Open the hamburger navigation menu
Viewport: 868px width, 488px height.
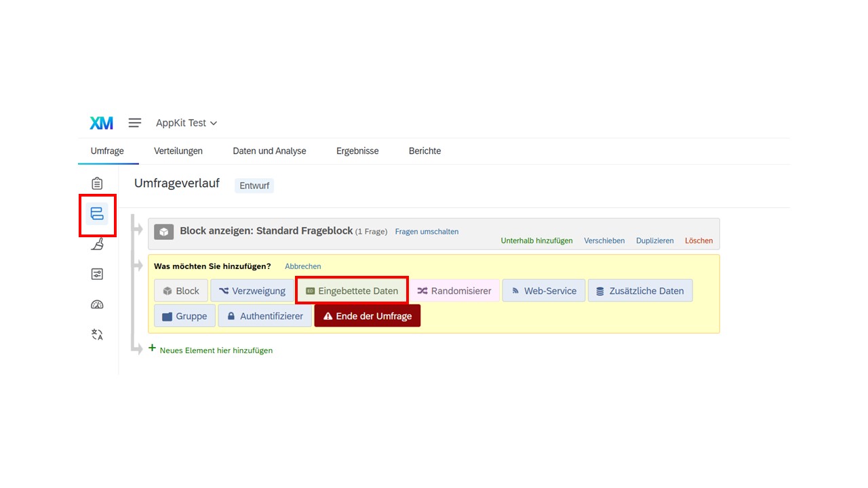pyautogui.click(x=135, y=123)
